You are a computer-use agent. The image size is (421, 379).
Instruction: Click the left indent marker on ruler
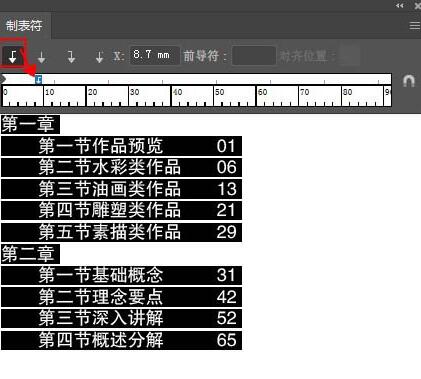[x=3, y=79]
